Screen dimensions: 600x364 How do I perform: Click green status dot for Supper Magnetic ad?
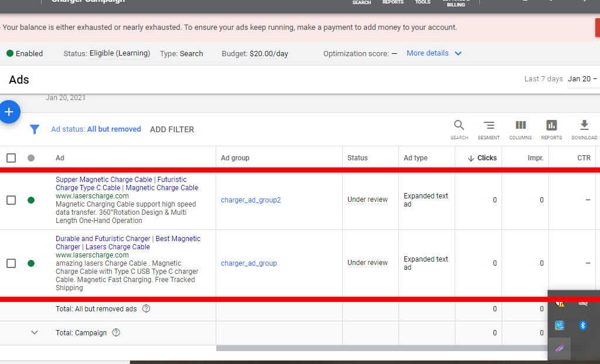(x=31, y=200)
